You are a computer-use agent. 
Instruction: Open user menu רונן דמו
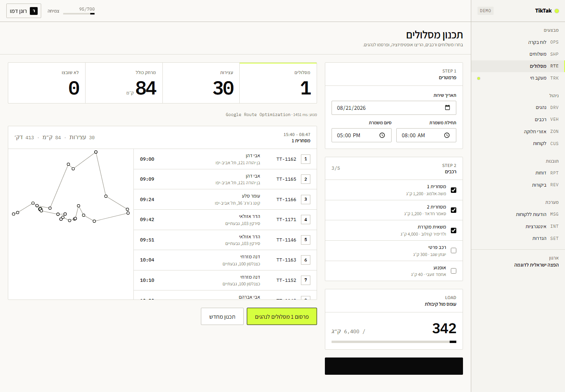[24, 11]
